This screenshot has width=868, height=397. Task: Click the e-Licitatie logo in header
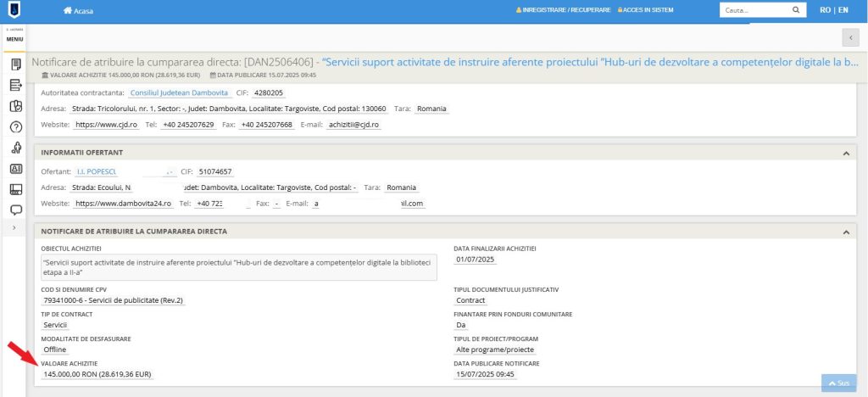coord(14,11)
